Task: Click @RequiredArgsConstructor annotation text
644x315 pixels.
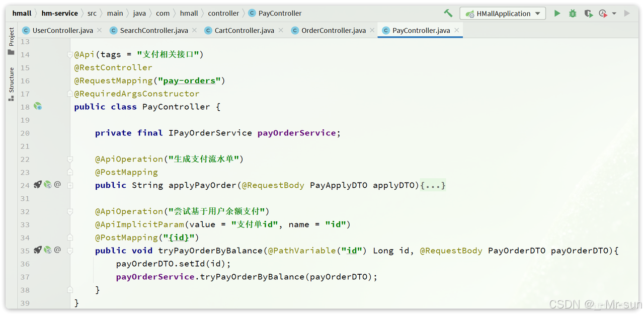Action: pos(137,94)
